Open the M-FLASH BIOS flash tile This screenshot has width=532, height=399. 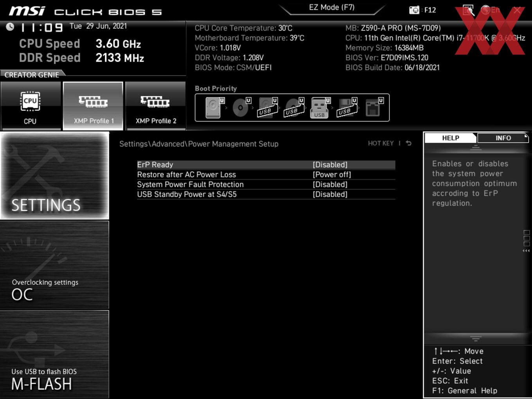(x=54, y=354)
